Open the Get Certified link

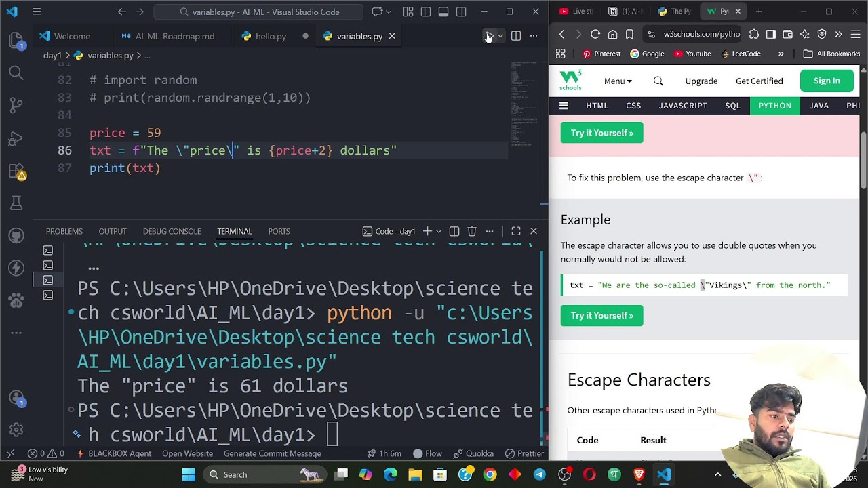click(x=759, y=81)
